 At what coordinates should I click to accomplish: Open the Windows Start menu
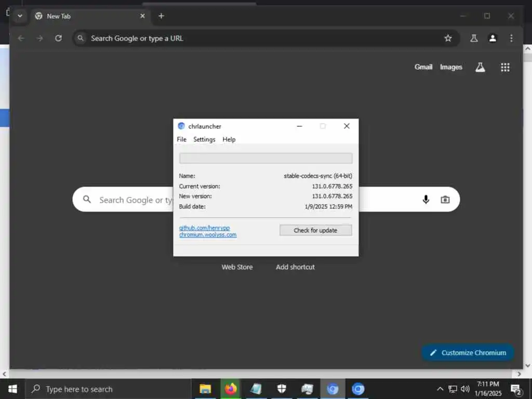(12, 389)
